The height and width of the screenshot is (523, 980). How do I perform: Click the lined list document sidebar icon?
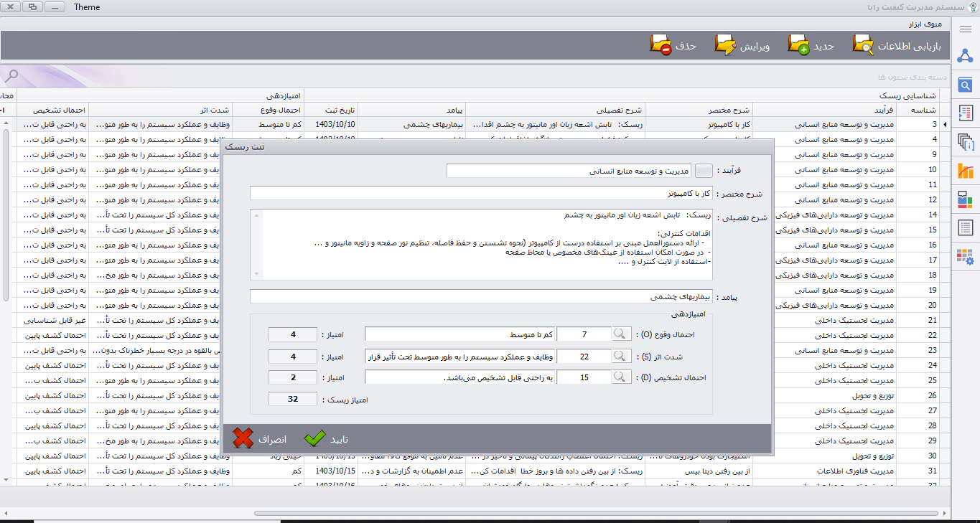click(966, 228)
